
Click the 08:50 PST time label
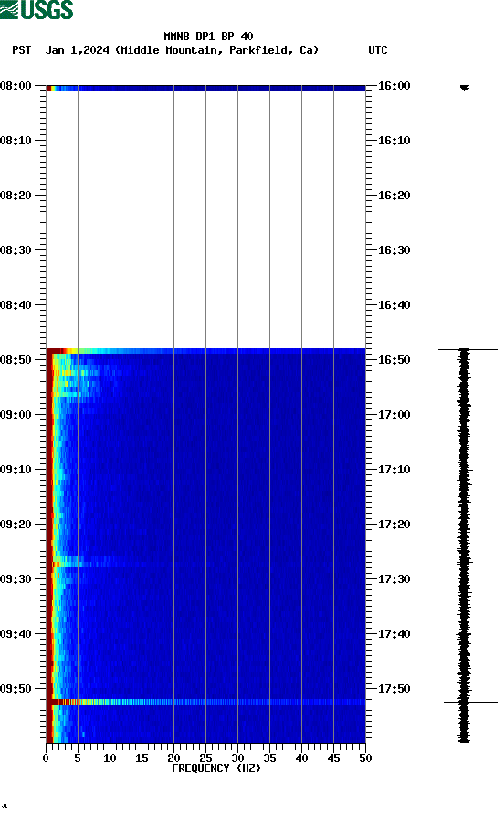pos(16,360)
